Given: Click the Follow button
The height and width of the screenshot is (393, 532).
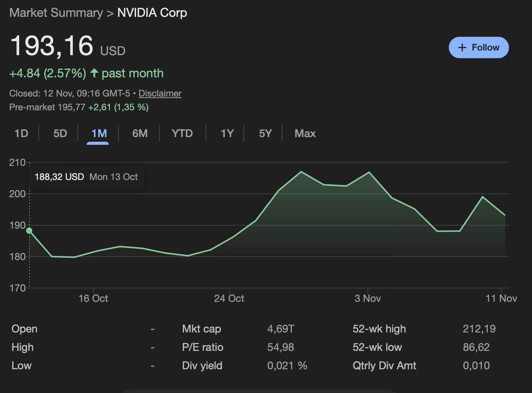Looking at the screenshot, I should (479, 47).
